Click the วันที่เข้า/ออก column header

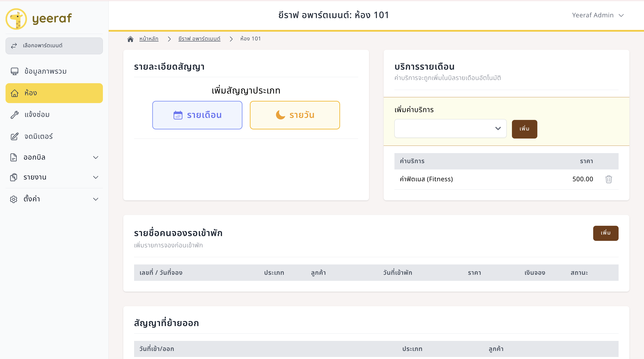pyautogui.click(x=157, y=349)
